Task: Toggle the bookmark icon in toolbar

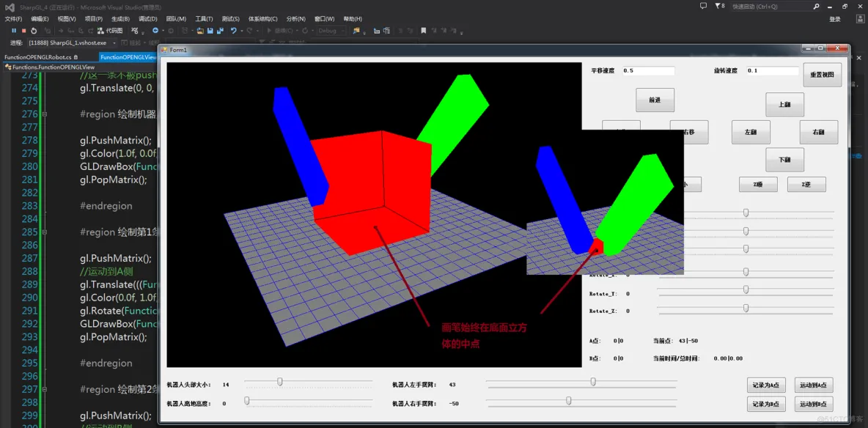Action: pos(424,31)
